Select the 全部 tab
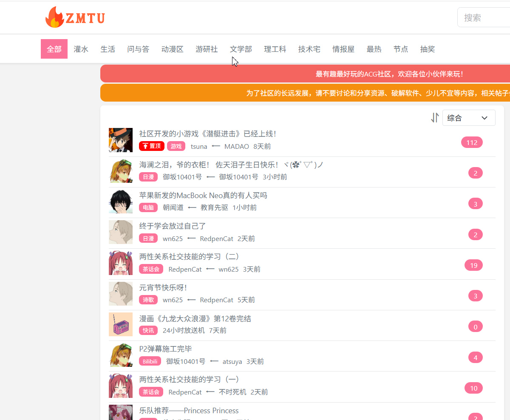This screenshot has width=510, height=420. tap(54, 49)
